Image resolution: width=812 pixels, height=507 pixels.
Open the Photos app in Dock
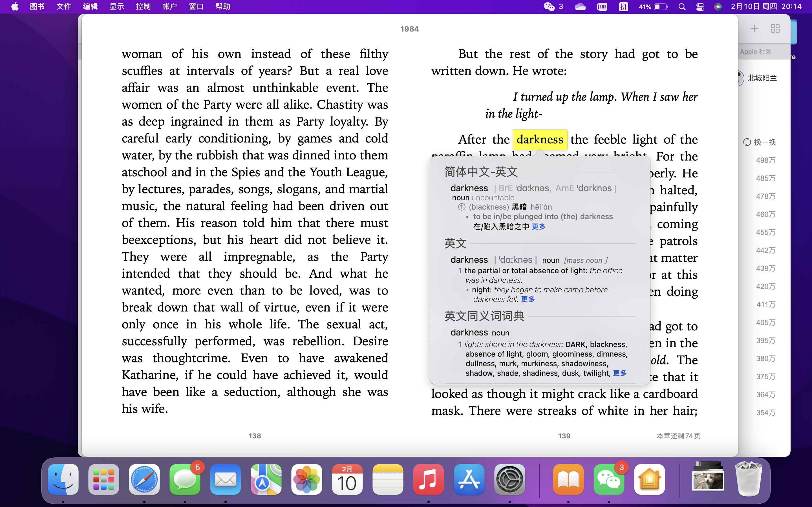tap(306, 479)
